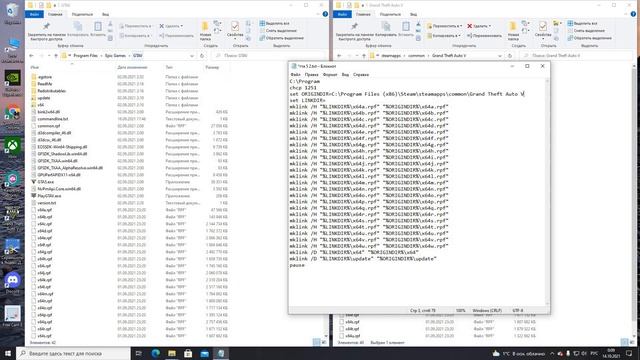Refresh the GTAV folder view
Viewport: 640px width, 360px height.
[x=202, y=56]
